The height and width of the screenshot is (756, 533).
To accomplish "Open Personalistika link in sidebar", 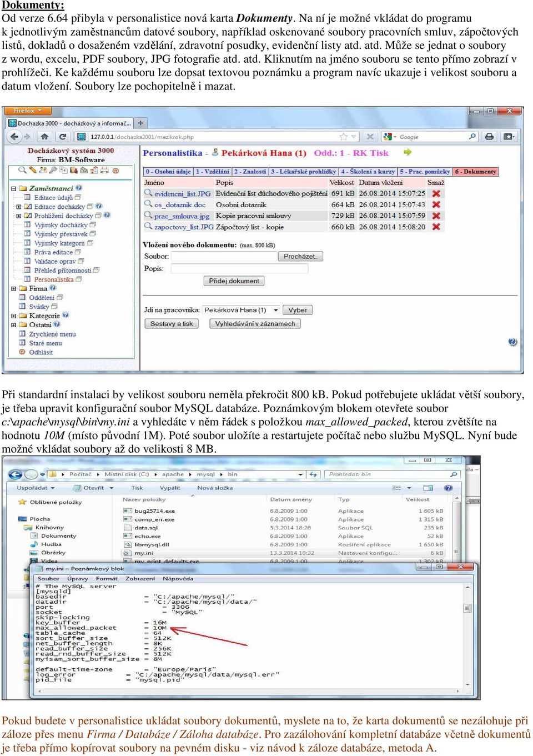I will tap(54, 279).
